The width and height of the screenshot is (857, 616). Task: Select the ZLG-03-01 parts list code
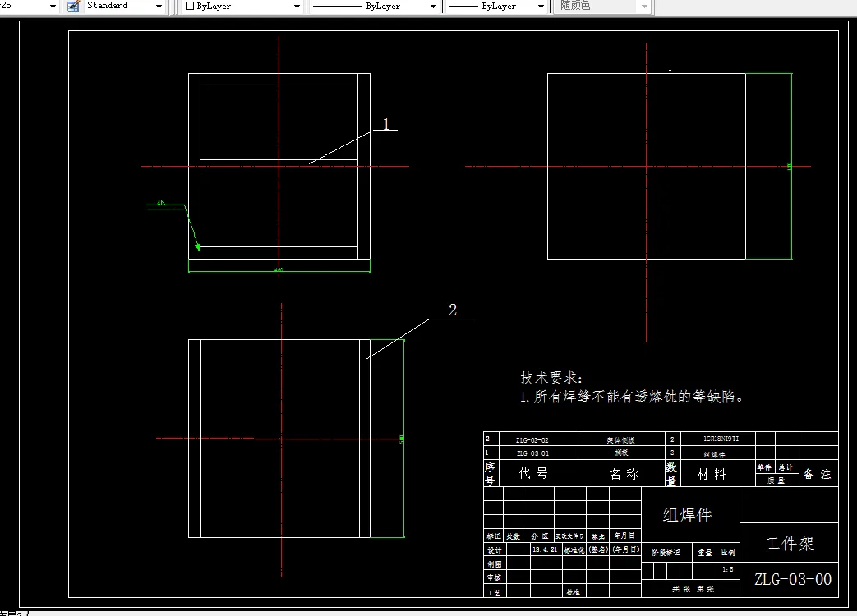click(533, 453)
